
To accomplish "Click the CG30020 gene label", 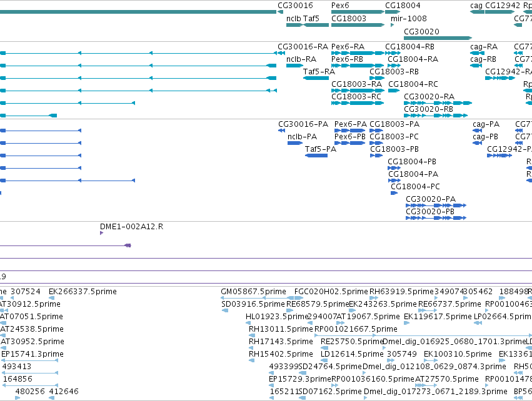I will pyautogui.click(x=421, y=31).
